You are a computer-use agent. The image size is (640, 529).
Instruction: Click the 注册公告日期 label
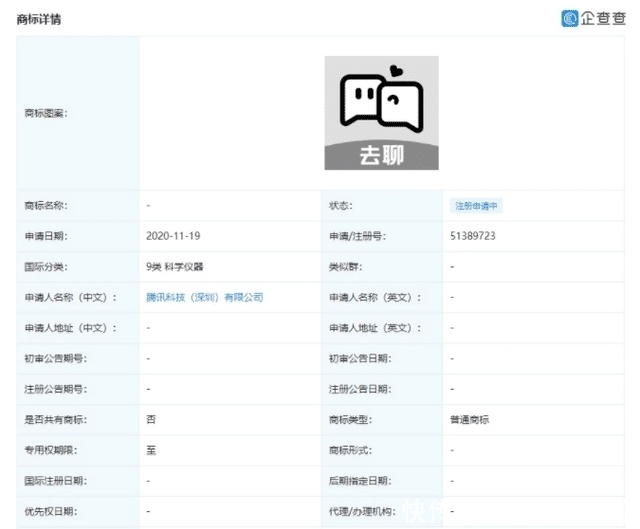point(360,389)
